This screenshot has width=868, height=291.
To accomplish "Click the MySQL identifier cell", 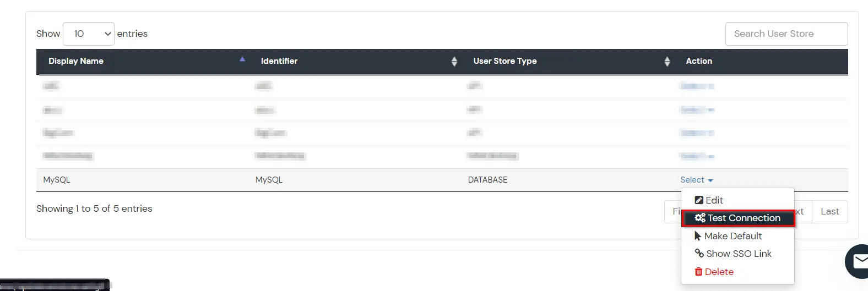I will coord(269,180).
